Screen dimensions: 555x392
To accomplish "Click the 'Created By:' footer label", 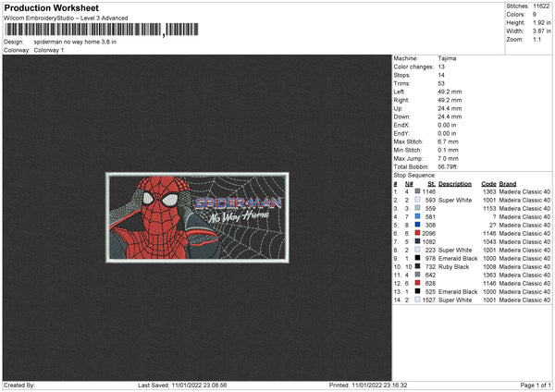I will click(x=19, y=386).
